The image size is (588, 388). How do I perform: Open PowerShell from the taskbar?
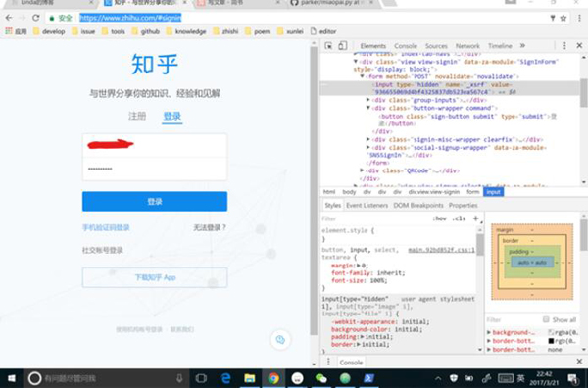(369, 378)
